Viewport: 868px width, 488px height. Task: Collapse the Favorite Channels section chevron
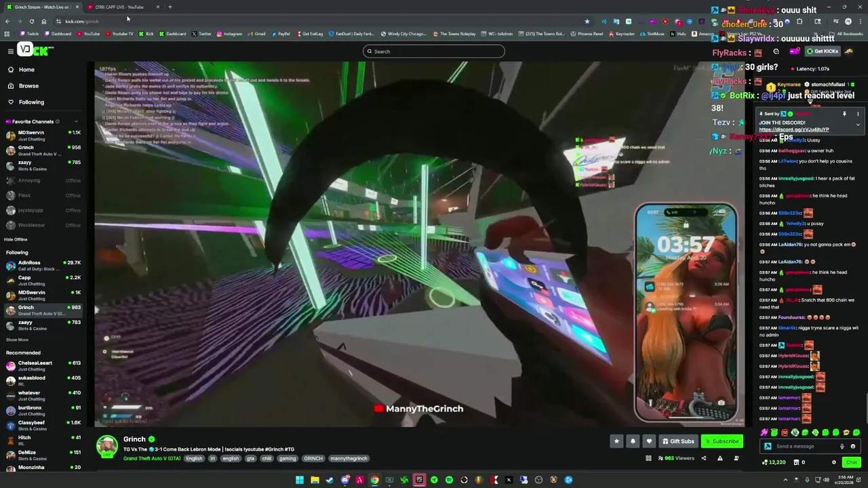[x=76, y=122]
